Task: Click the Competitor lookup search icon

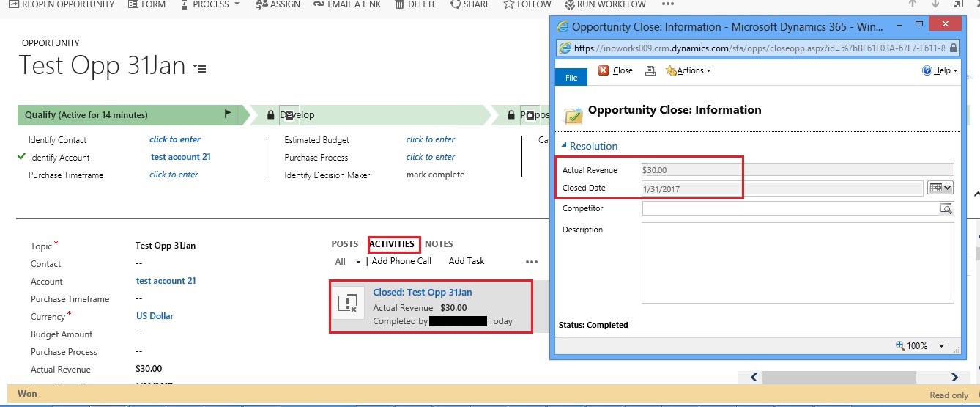Action: click(946, 209)
